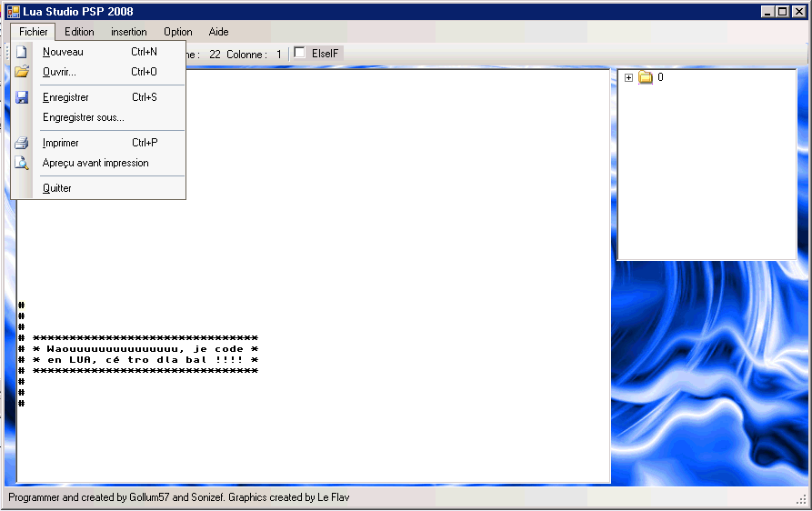Choose Ouvrir... menu entry
Viewport: 812px width, 511px height.
coord(98,72)
